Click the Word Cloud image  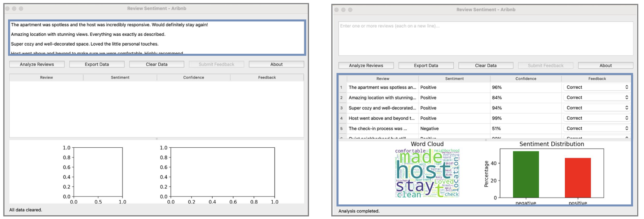[427, 173]
